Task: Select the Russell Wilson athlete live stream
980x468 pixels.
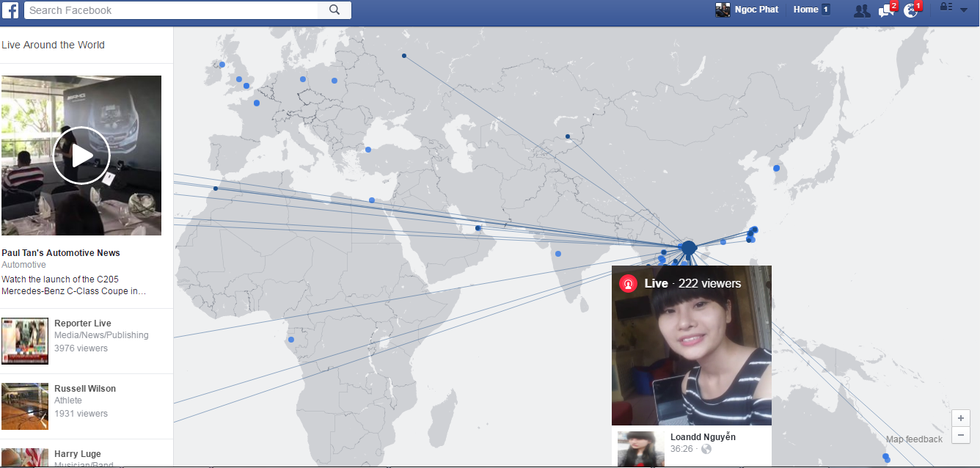Action: tap(25, 406)
